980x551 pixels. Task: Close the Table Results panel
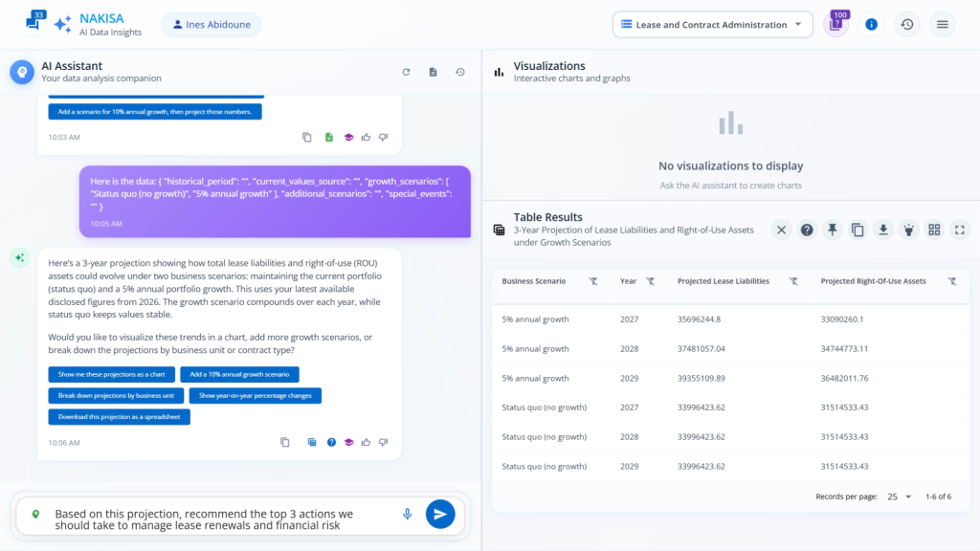pos(781,230)
